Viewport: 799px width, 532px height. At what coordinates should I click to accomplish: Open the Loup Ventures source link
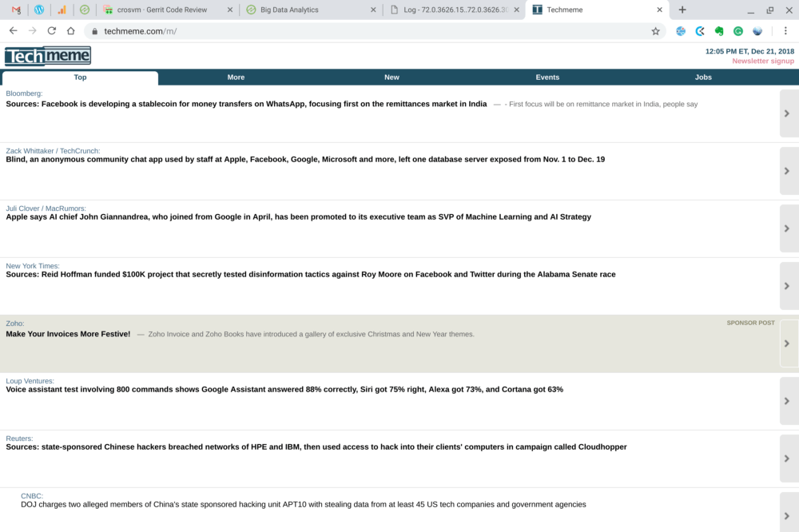point(30,381)
